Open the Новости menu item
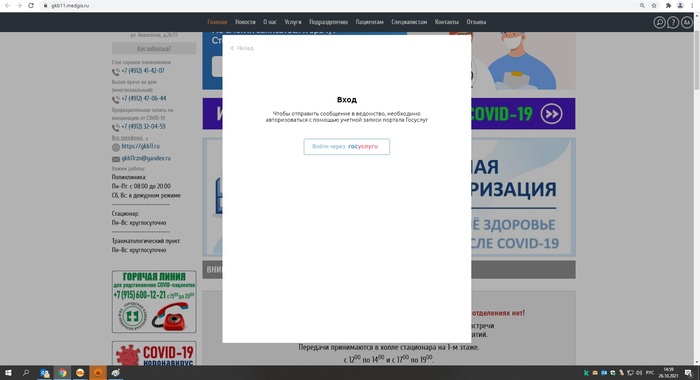The width and height of the screenshot is (700, 380). coord(245,22)
